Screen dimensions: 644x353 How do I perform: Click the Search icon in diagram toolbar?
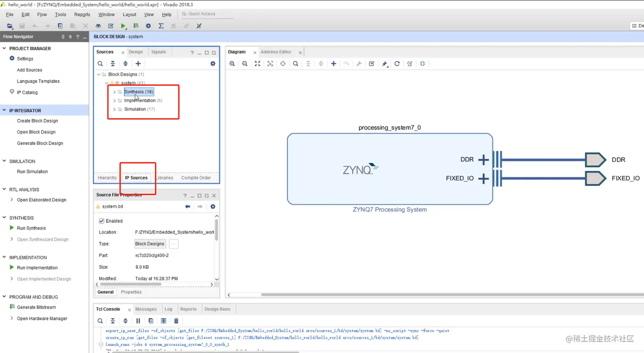click(295, 63)
